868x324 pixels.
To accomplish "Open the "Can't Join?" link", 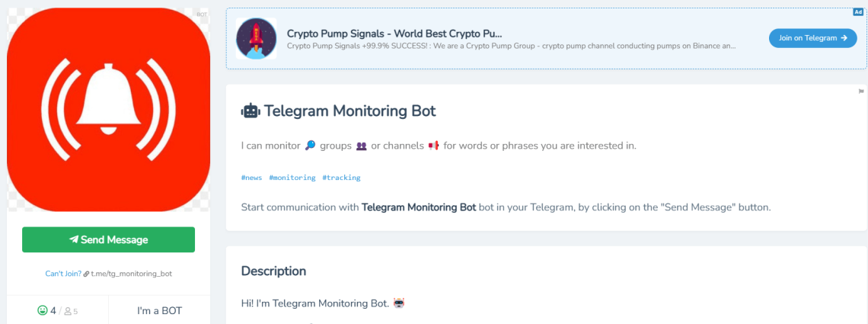I will pos(63,273).
